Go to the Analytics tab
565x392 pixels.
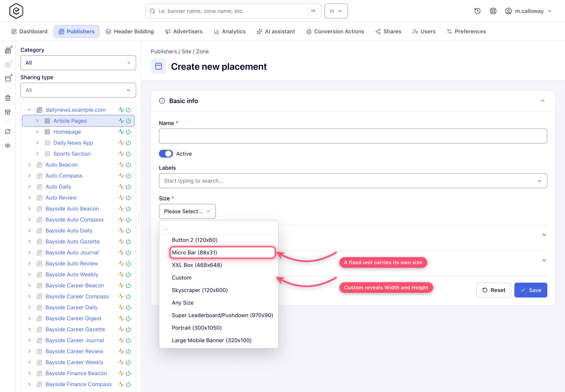click(230, 31)
